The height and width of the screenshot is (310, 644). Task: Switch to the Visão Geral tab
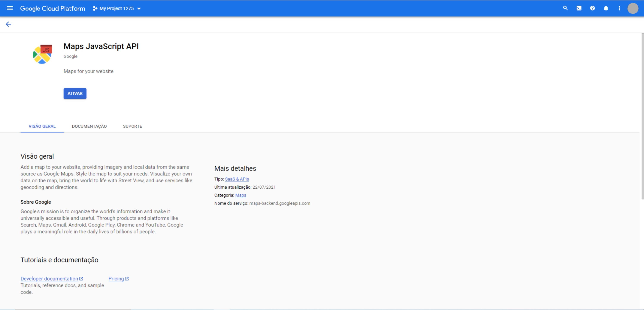[42, 126]
